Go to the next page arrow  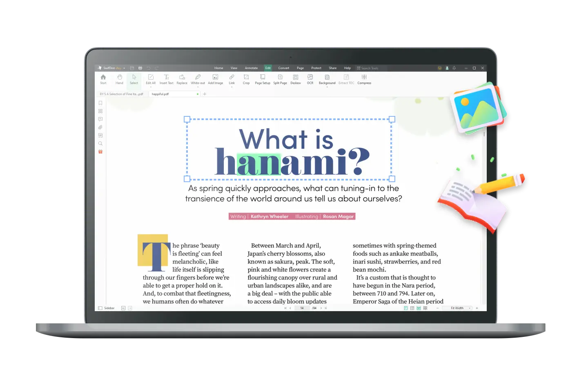coord(321,308)
